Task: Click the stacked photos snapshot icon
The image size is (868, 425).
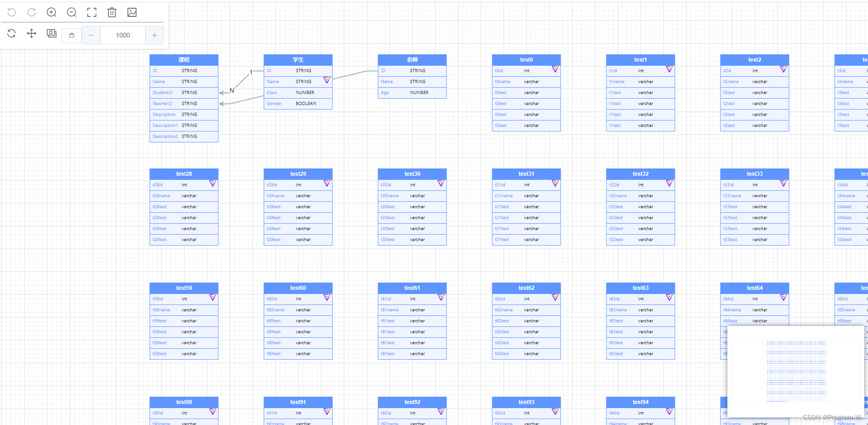Action: click(52, 33)
